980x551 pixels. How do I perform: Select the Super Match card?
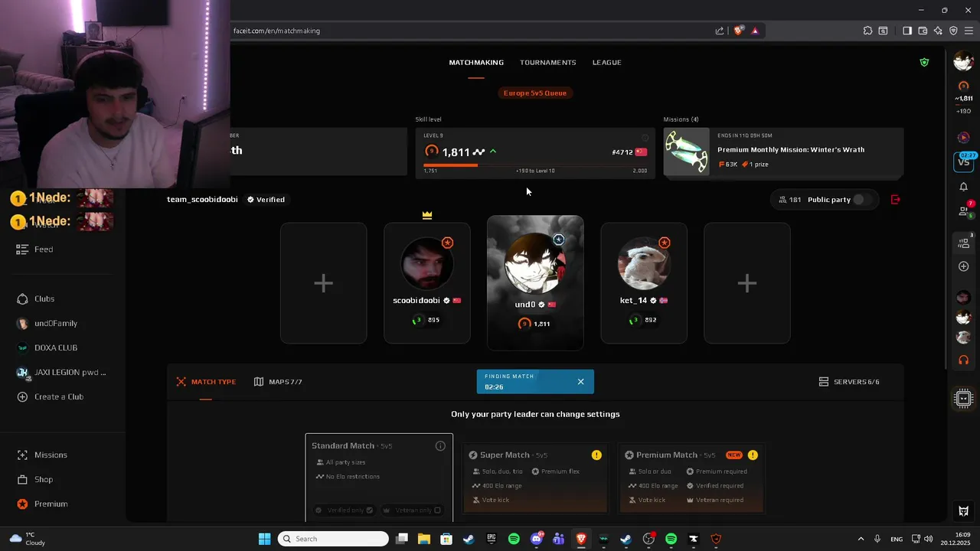pyautogui.click(x=535, y=478)
